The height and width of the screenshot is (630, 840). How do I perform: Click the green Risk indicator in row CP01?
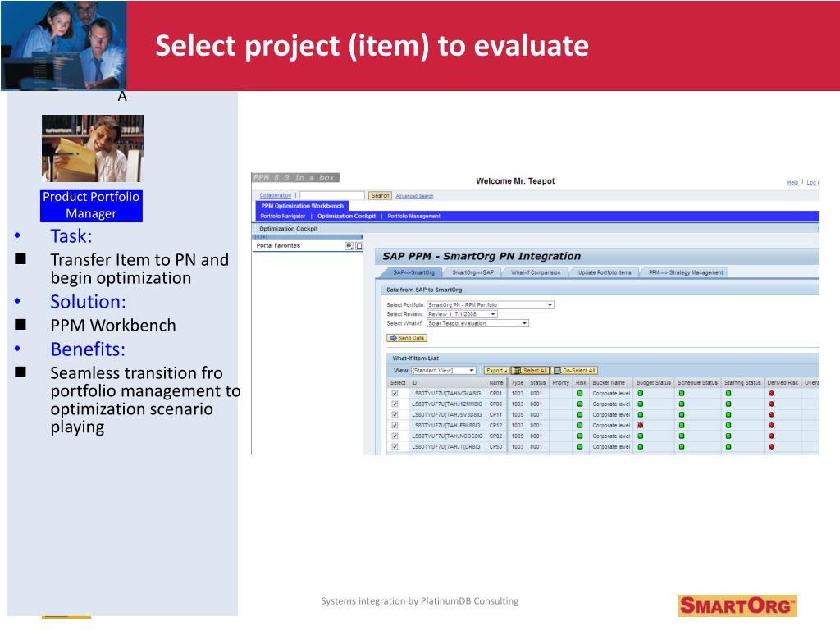click(x=580, y=393)
